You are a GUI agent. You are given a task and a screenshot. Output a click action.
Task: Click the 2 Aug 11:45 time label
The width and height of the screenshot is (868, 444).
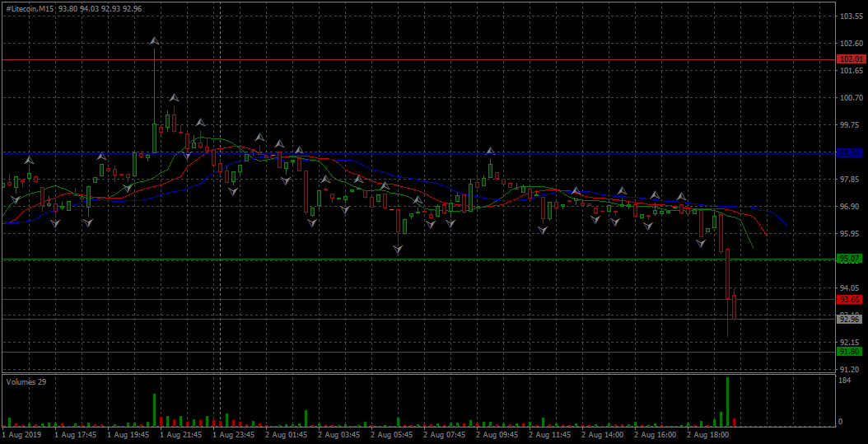click(548, 435)
